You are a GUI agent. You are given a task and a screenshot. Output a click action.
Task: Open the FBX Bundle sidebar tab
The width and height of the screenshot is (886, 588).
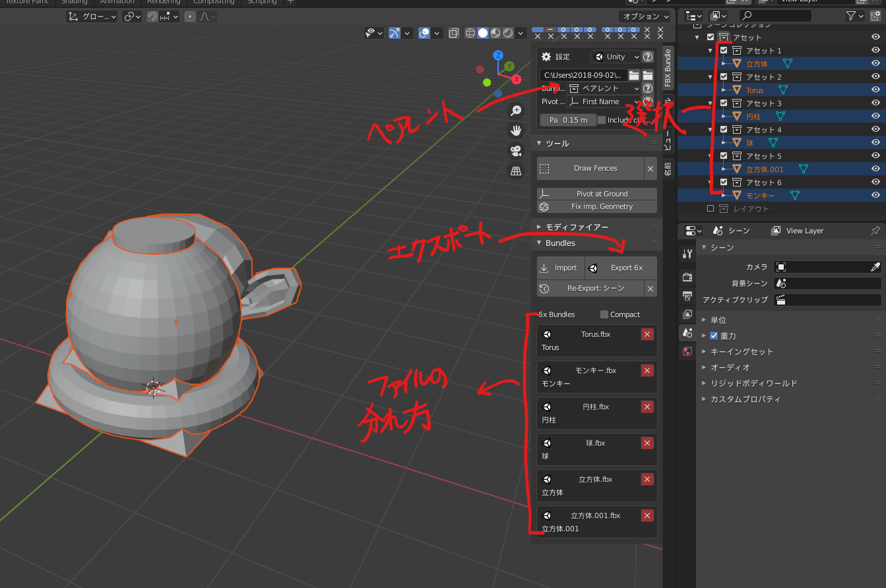pyautogui.click(x=668, y=67)
